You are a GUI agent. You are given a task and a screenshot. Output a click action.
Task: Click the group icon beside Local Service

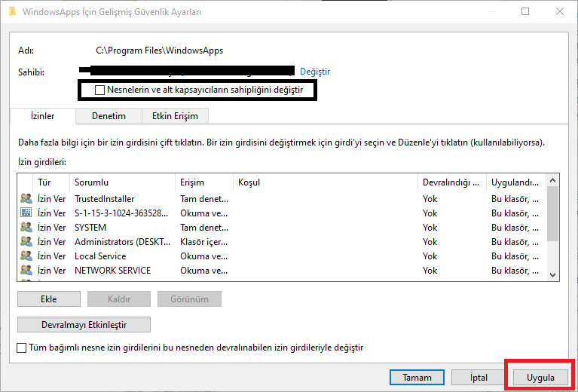click(26, 256)
